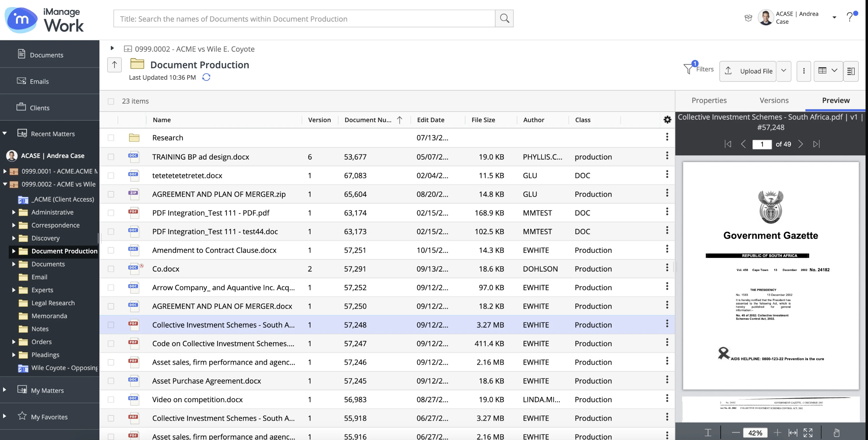Open the Versions tab in the preview pane
Image resolution: width=868 pixels, height=440 pixels.
(x=774, y=100)
